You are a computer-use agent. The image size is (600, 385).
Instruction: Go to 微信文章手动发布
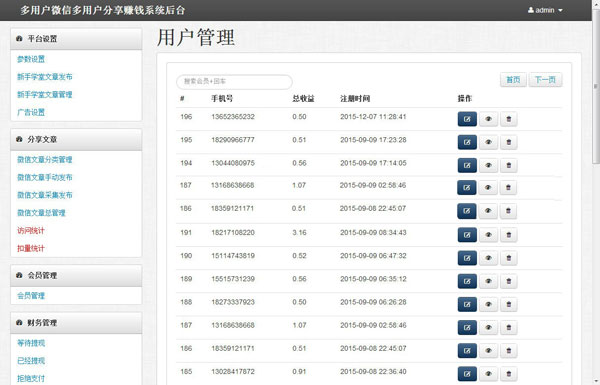pos(45,177)
